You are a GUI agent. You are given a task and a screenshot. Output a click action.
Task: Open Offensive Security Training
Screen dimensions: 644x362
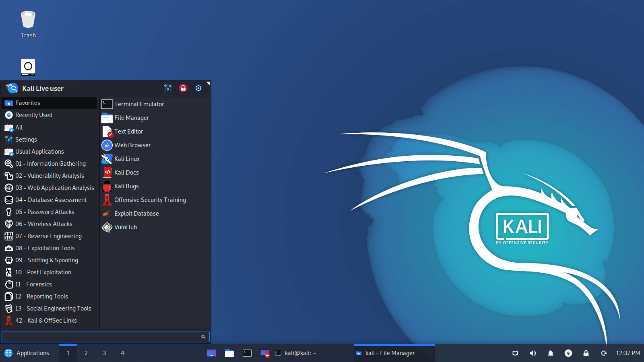pos(150,200)
